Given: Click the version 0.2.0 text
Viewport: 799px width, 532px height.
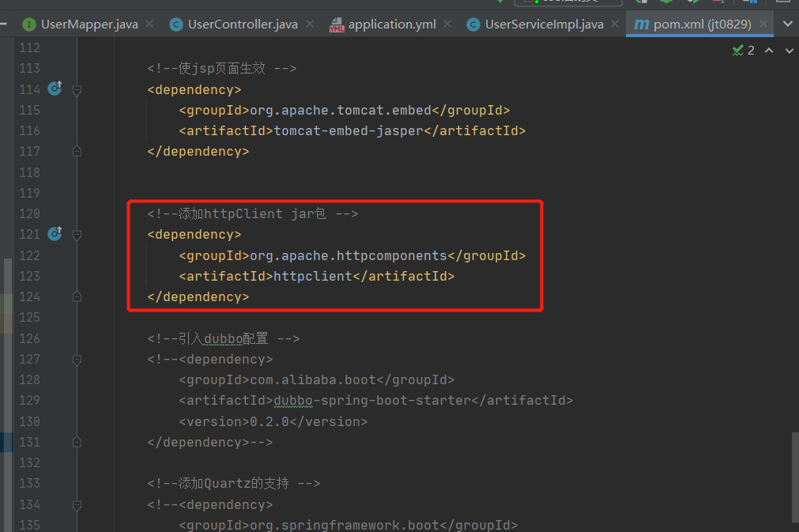Looking at the screenshot, I should [269, 421].
